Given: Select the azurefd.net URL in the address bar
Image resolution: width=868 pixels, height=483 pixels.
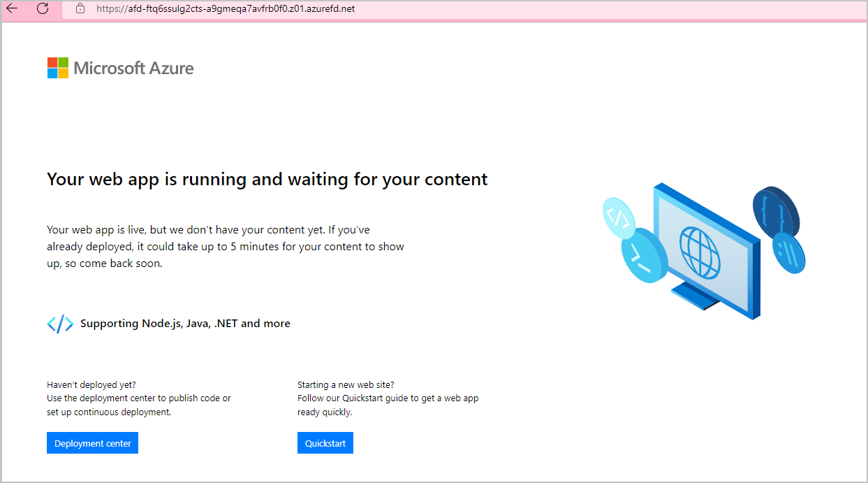Looking at the screenshot, I should (225, 8).
